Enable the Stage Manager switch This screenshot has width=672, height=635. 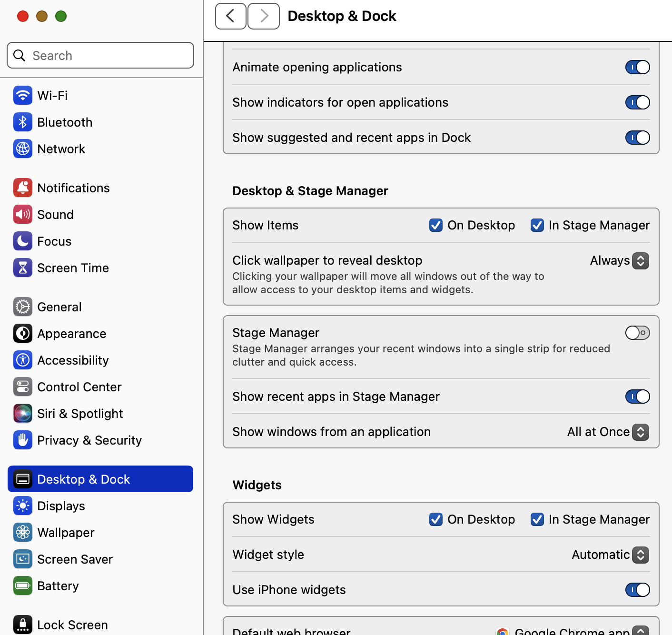pyautogui.click(x=638, y=333)
